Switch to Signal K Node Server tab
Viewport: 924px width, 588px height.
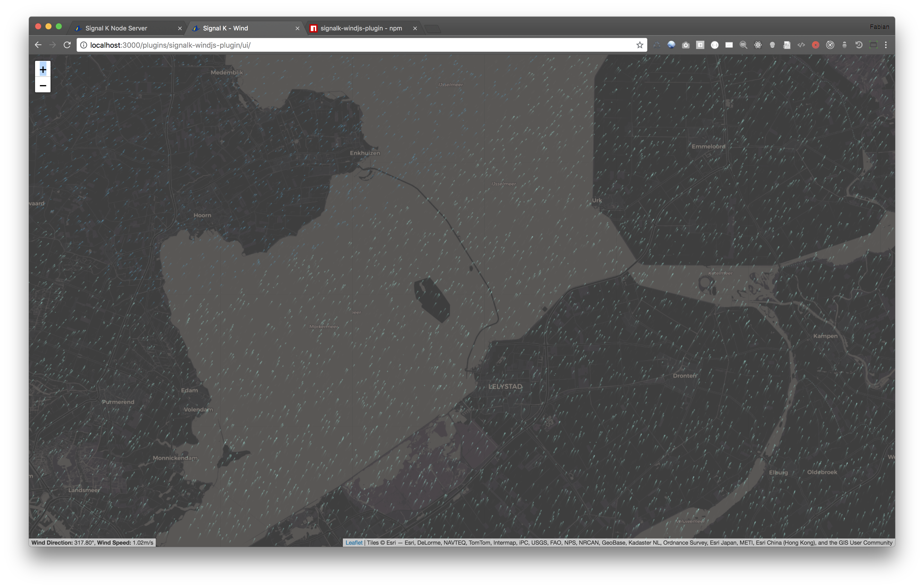116,28
